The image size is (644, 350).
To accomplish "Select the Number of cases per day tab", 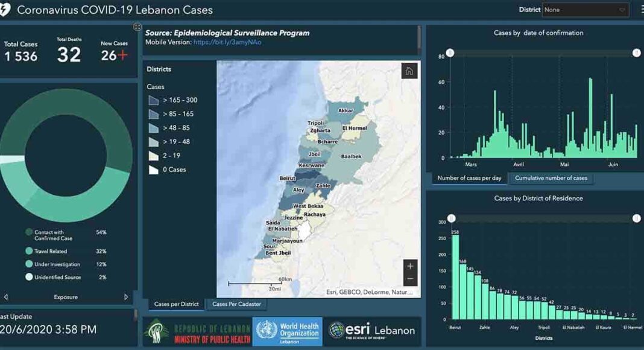I will pos(469,178).
